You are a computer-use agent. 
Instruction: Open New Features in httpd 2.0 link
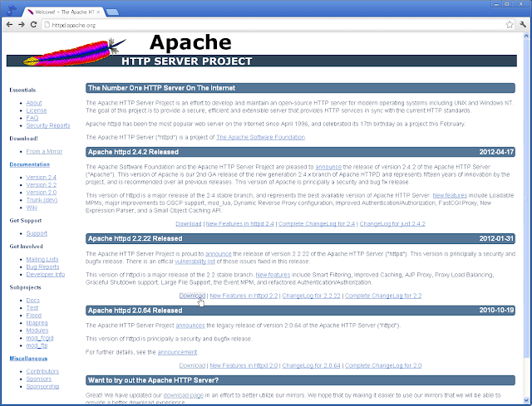pos(244,365)
